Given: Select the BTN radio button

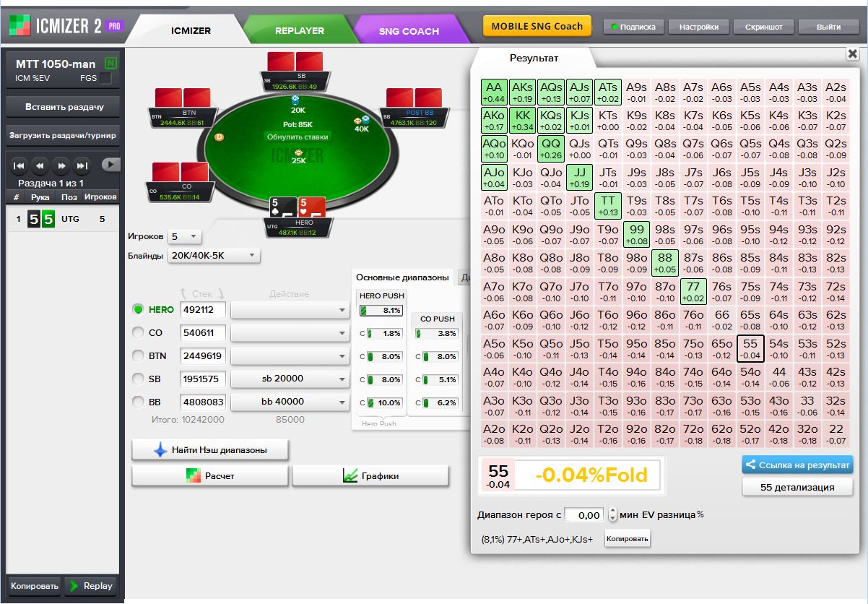Looking at the screenshot, I should [x=139, y=355].
